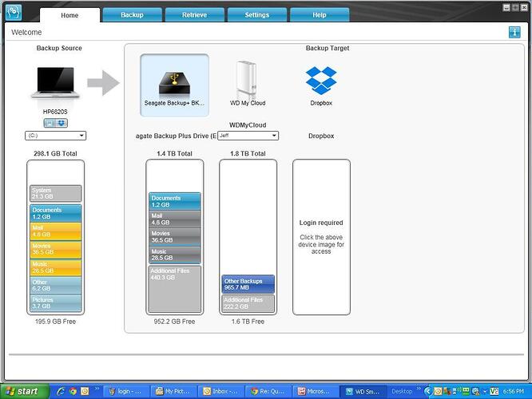532x399 pixels.
Task: Click the HP6820S laptop source icon
Action: [56, 83]
